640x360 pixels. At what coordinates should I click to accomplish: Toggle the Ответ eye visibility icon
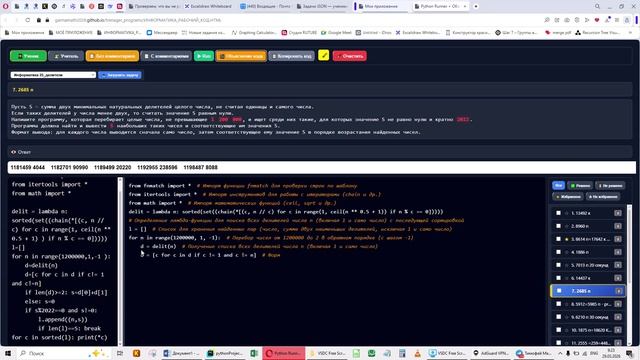[13, 152]
